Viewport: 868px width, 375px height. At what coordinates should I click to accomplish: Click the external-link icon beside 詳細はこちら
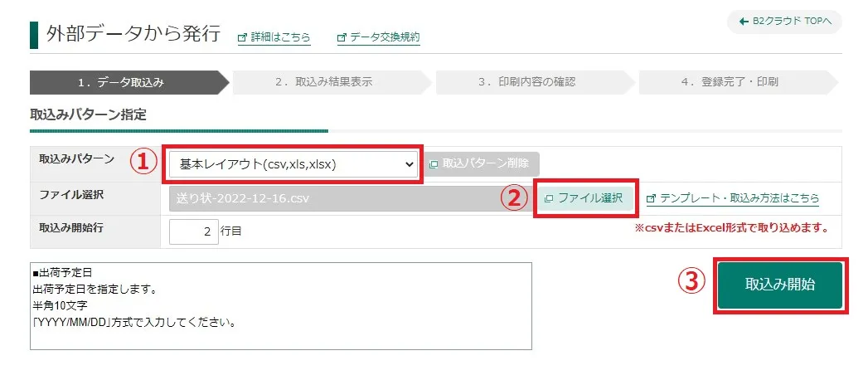coord(242,37)
